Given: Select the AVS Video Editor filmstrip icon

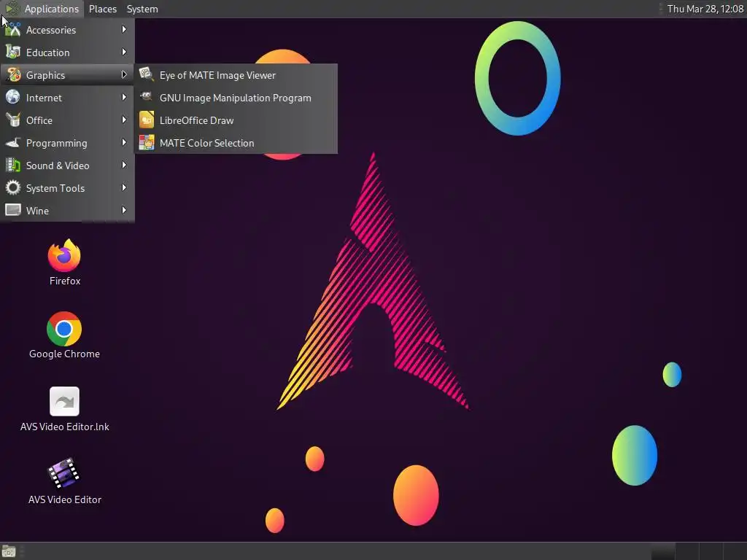Looking at the screenshot, I should [x=64, y=474].
